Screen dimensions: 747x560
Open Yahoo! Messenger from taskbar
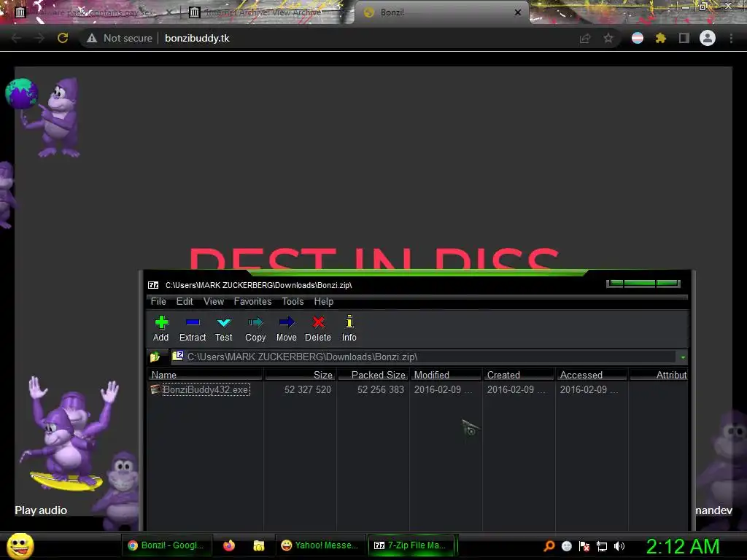[320, 545]
